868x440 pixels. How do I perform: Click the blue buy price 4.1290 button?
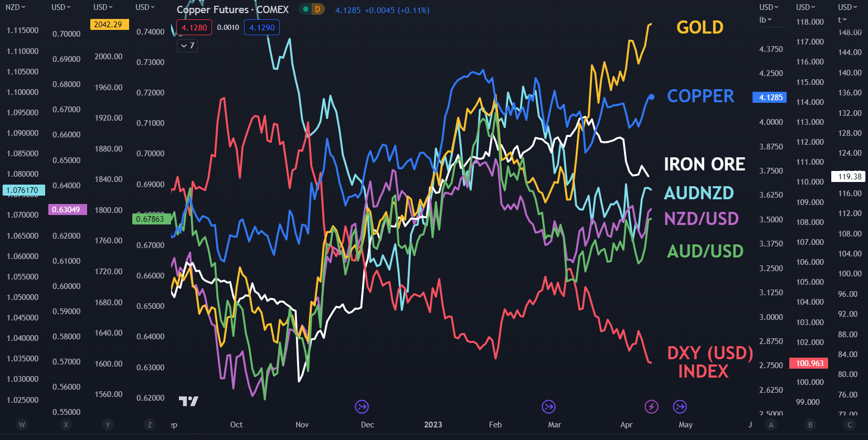tap(262, 28)
